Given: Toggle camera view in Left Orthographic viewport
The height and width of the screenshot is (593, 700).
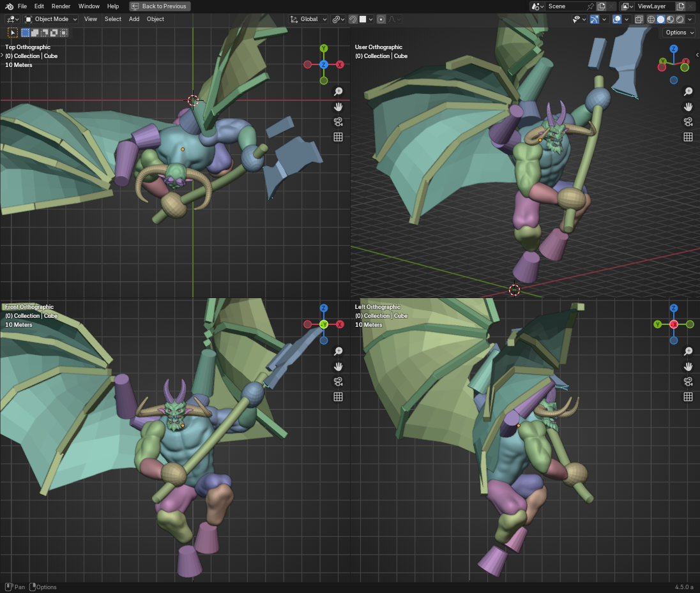Looking at the screenshot, I should [x=689, y=382].
